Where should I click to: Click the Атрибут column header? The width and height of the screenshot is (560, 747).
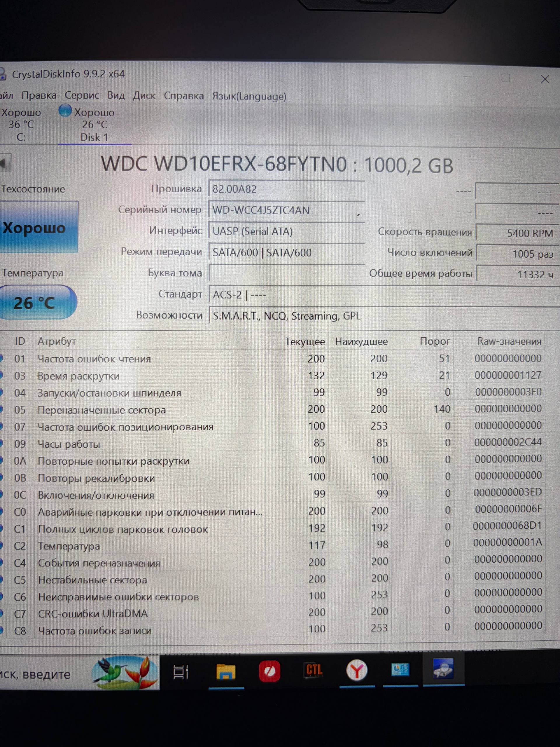(x=56, y=341)
